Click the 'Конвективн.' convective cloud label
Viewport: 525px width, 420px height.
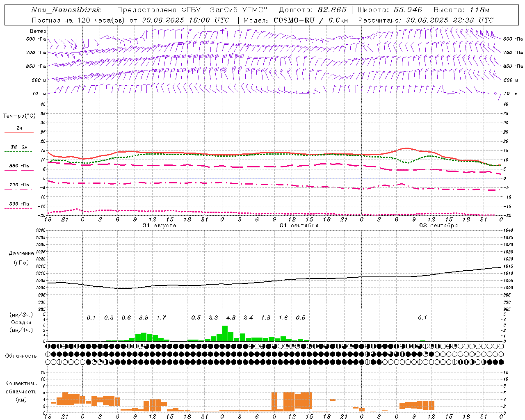(x=21, y=383)
